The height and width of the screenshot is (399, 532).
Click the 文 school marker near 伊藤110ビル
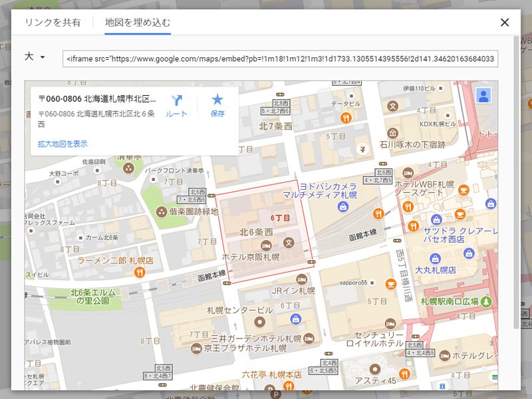(392, 106)
